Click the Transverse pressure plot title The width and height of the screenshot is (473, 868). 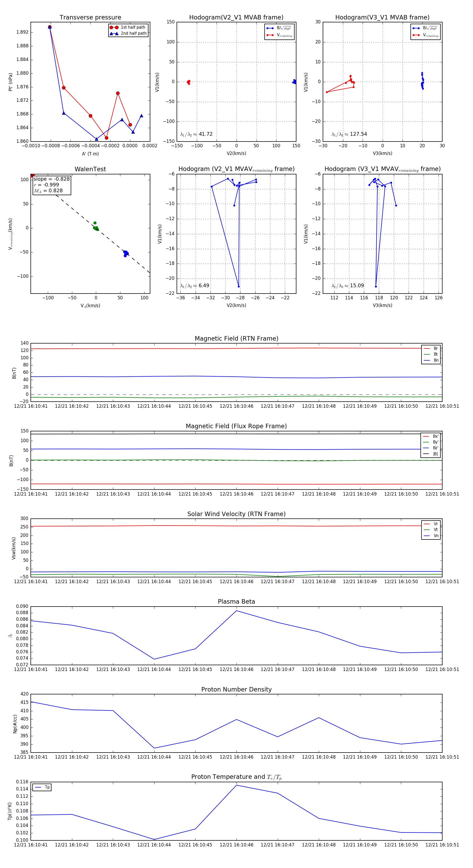click(90, 18)
